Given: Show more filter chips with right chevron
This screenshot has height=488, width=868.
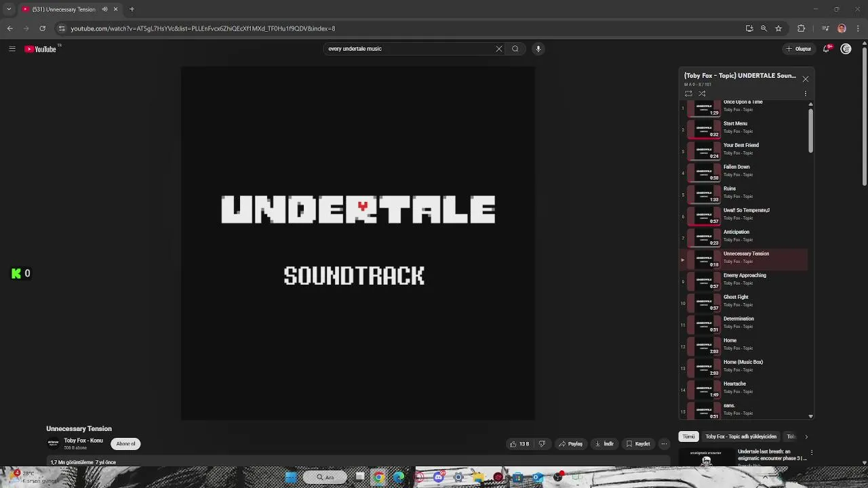Looking at the screenshot, I should [x=806, y=436].
